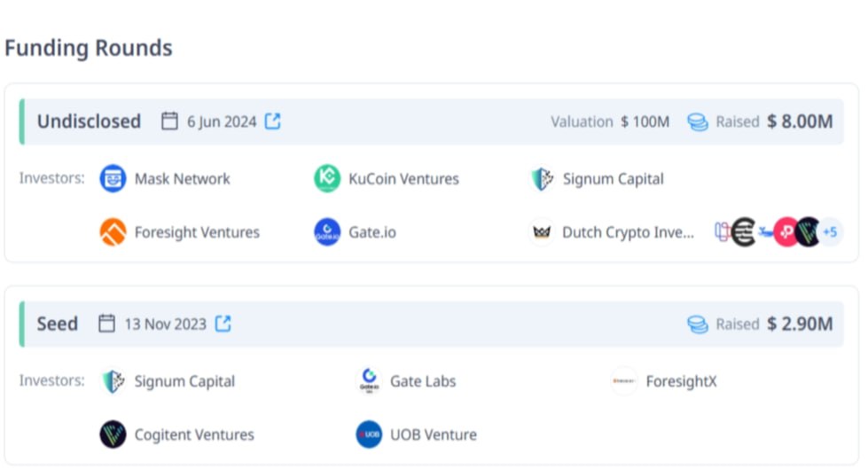The height and width of the screenshot is (469, 868).
Task: Click the black E-symbol investor avatar
Action: [744, 232]
